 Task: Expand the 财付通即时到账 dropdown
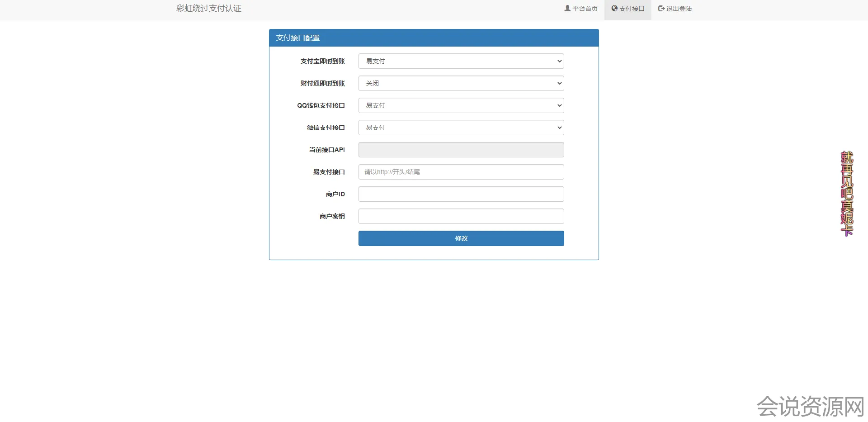coord(461,83)
